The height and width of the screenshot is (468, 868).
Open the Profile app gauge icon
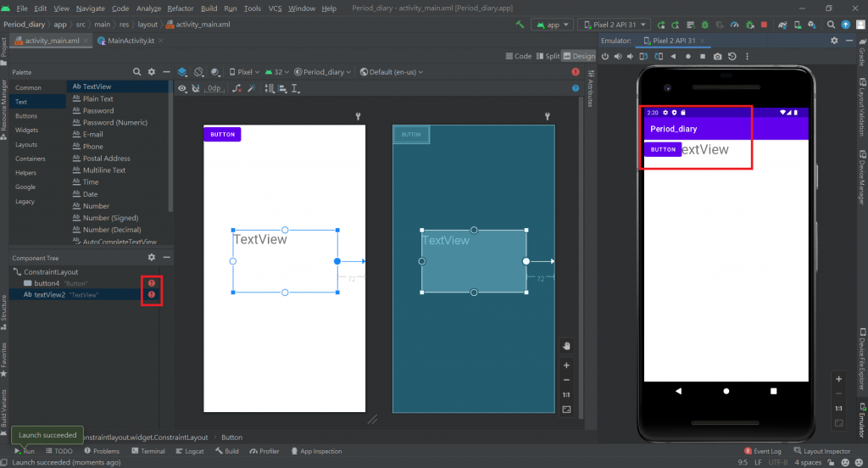735,25
